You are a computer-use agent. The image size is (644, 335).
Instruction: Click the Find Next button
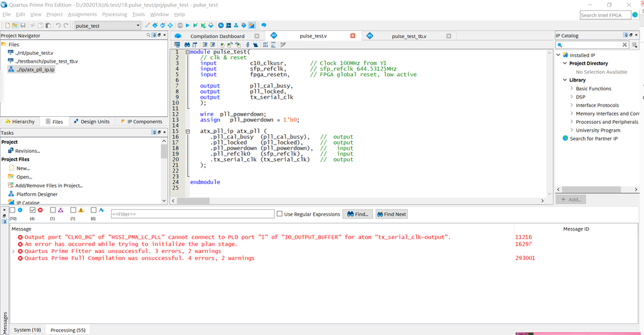click(391, 214)
